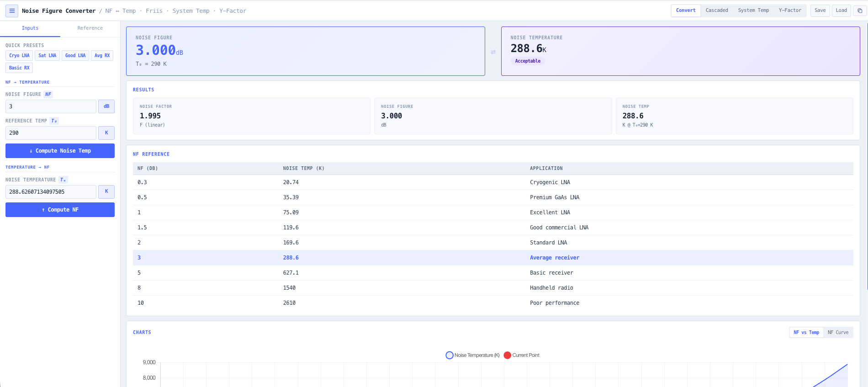Focus the Noise Temperature input field
Image resolution: width=868 pixels, height=387 pixels.
tap(51, 192)
